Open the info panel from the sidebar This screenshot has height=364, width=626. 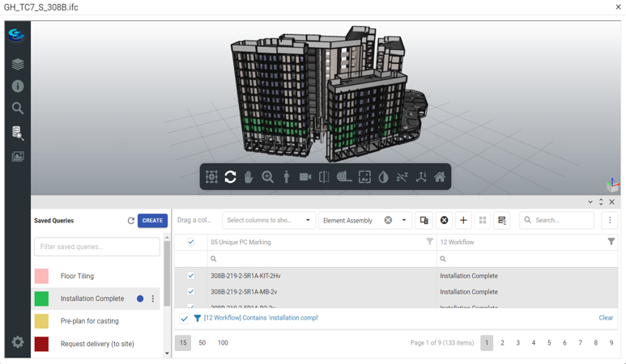point(18,86)
